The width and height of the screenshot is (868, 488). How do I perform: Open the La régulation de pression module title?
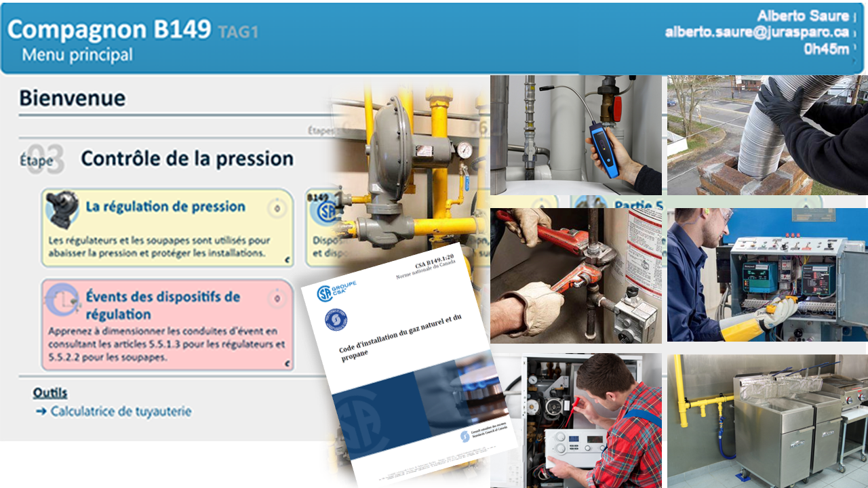tap(165, 207)
